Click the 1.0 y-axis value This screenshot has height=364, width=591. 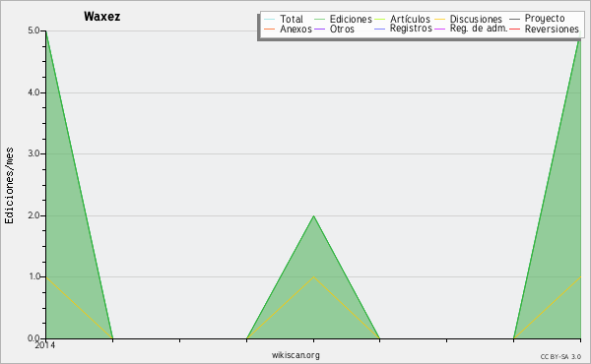[x=33, y=276]
